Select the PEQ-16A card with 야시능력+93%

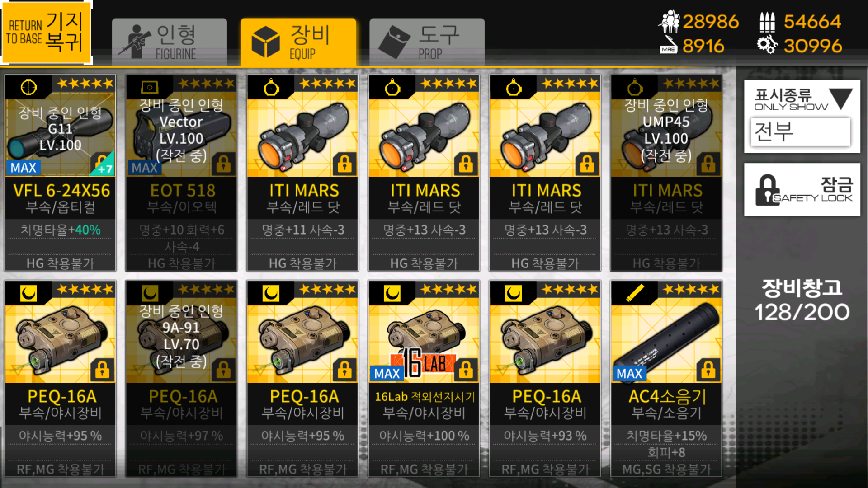point(545,379)
